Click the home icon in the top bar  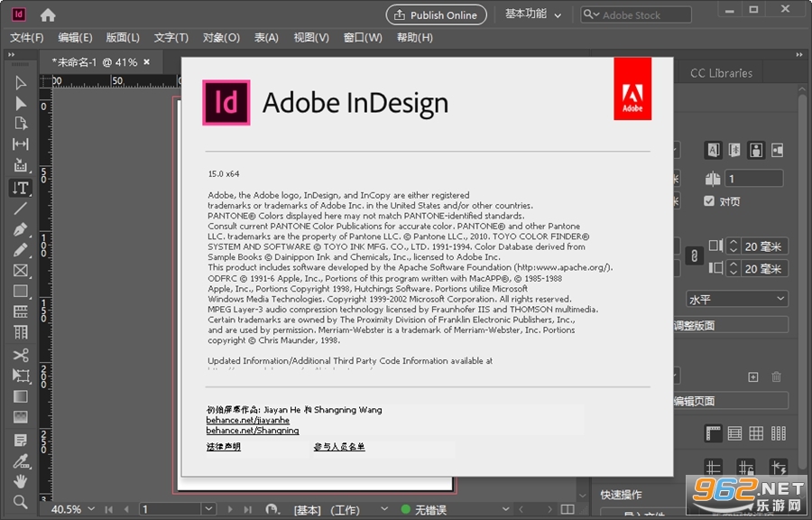[48, 15]
